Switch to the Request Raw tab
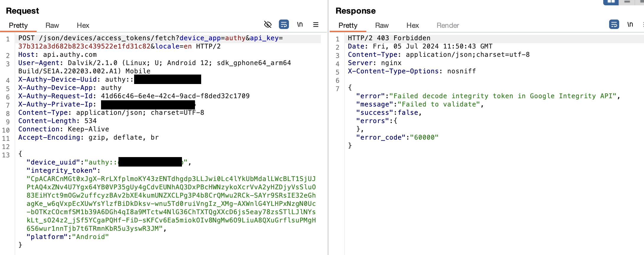 [x=52, y=25]
